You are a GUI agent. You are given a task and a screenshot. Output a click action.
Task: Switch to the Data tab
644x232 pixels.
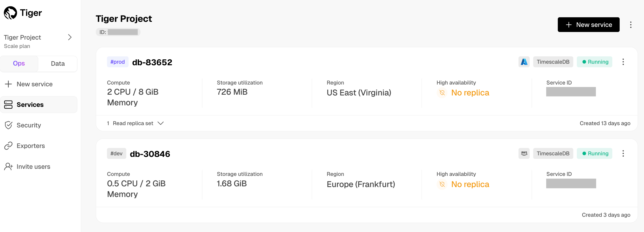point(58,63)
